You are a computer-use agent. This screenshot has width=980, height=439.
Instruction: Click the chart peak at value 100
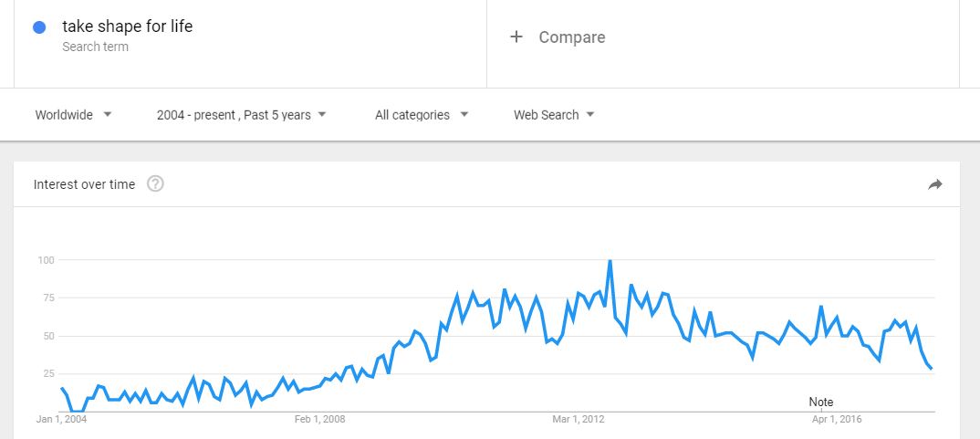pyautogui.click(x=610, y=261)
